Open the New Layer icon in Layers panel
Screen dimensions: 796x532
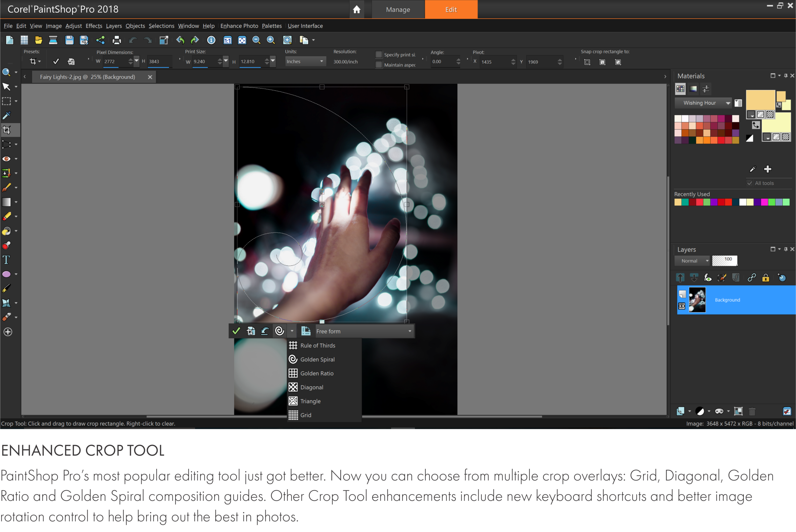pos(680,411)
